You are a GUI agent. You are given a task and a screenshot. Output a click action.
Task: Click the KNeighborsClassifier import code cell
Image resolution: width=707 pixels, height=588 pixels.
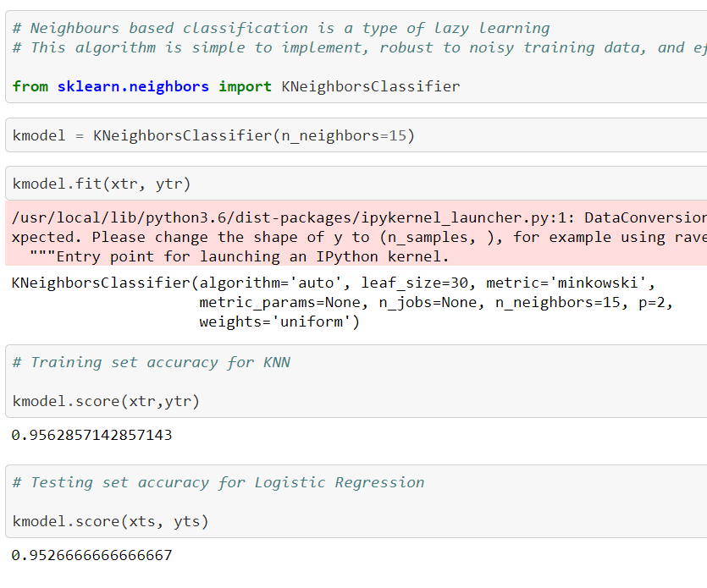coord(356,57)
